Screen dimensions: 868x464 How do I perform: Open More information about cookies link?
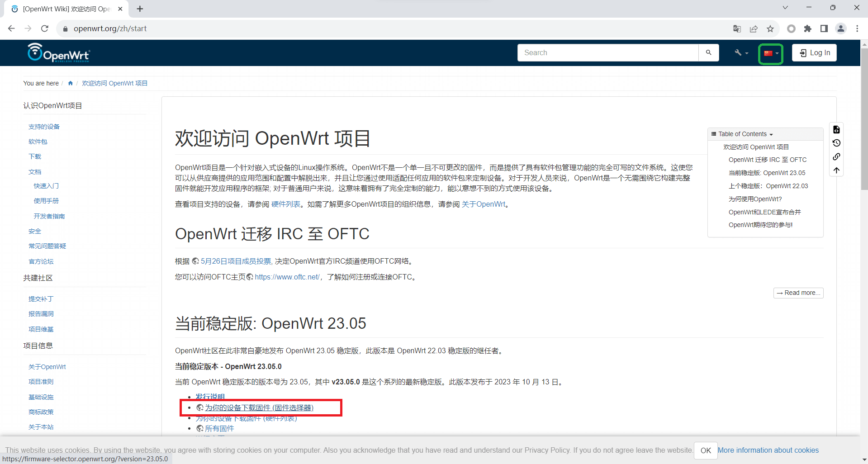(x=768, y=450)
